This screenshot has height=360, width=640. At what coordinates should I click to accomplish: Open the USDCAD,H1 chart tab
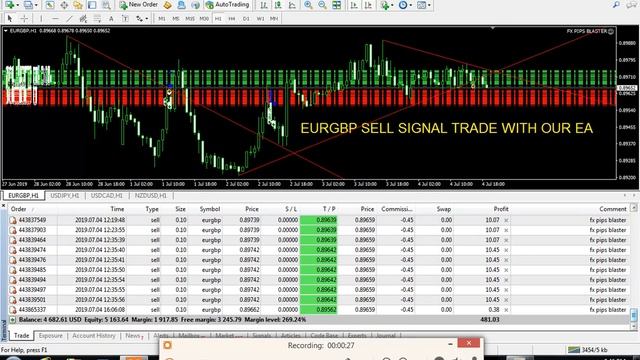point(107,196)
